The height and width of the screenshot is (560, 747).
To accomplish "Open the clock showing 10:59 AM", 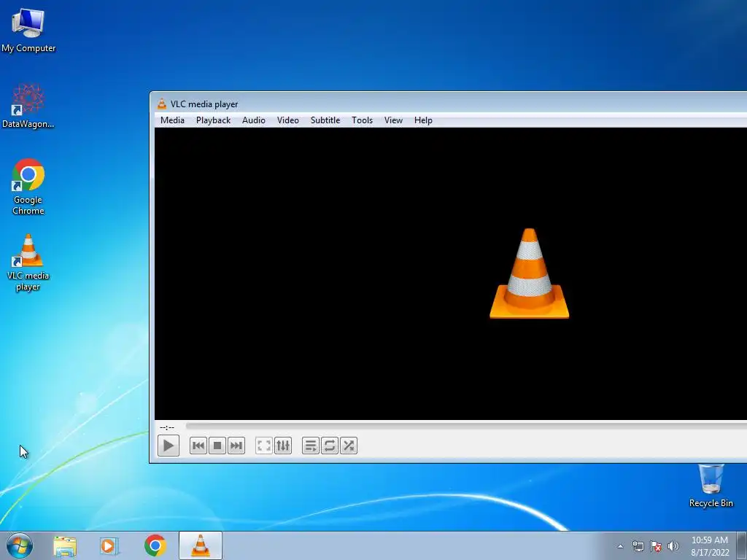I will (710, 546).
